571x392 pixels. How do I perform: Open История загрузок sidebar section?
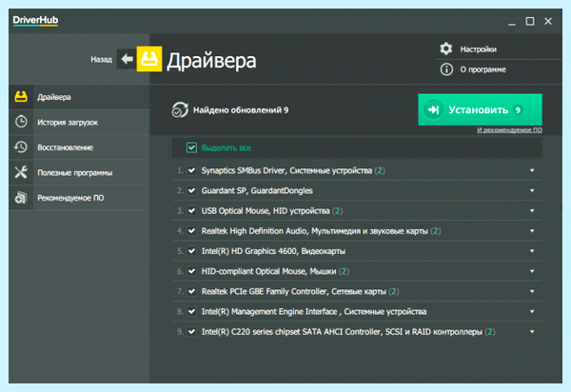79,122
